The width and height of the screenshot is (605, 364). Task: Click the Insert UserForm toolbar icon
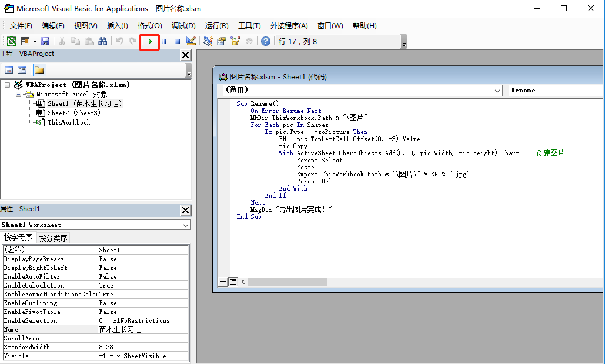pyautogui.click(x=25, y=41)
